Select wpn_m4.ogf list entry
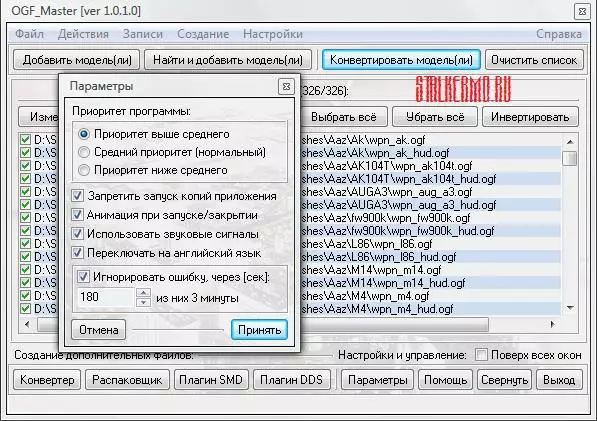 click(x=430, y=296)
